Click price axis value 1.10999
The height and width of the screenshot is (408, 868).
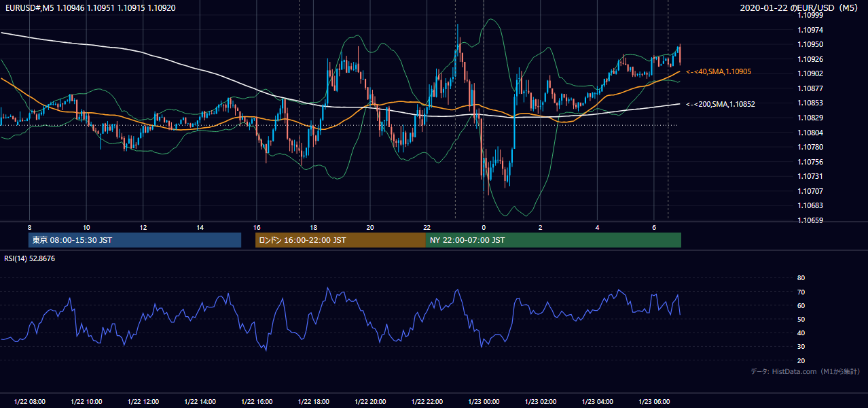click(811, 16)
